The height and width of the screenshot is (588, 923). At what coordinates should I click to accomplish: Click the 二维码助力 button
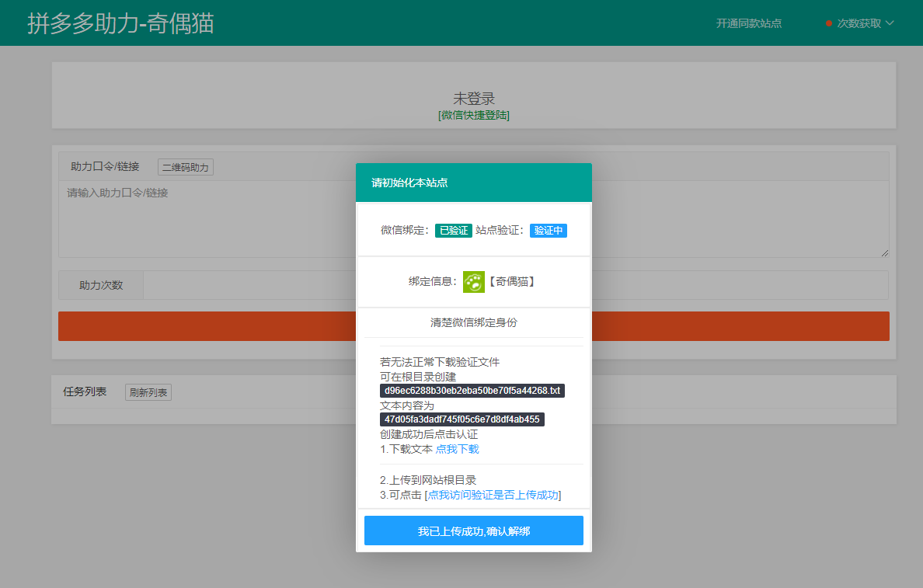[186, 167]
